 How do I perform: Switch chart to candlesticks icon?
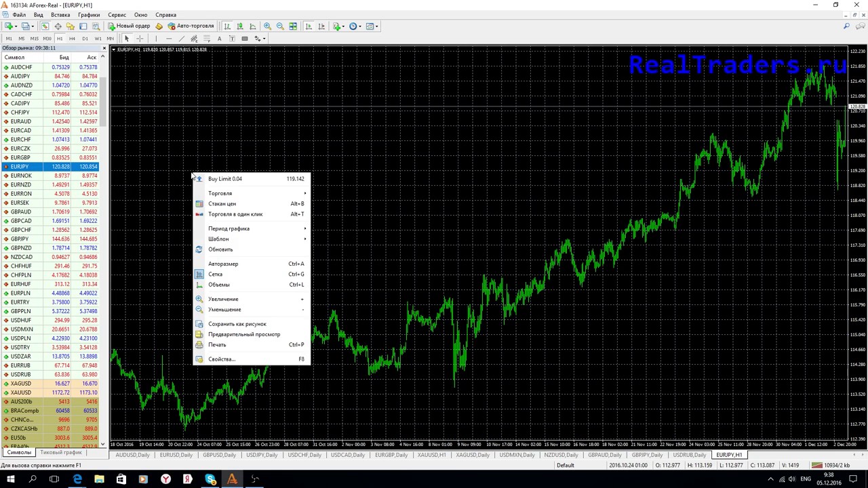[x=240, y=26]
